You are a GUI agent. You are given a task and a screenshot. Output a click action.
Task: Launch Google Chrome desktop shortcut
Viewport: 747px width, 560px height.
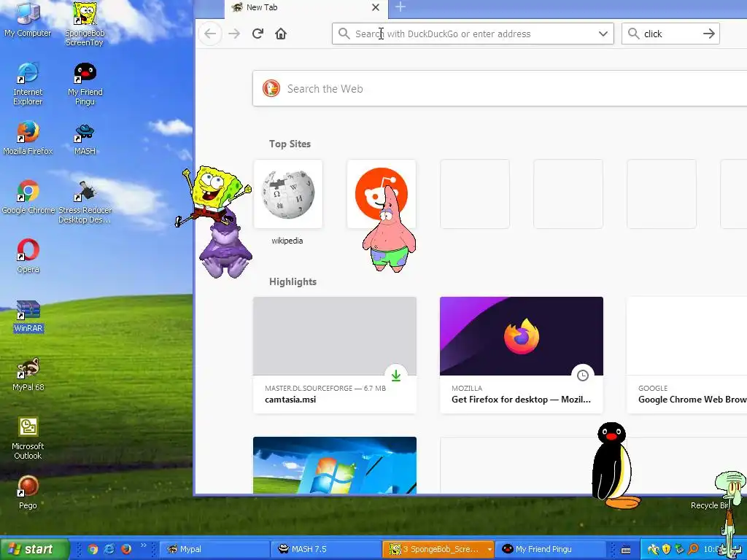tap(28, 197)
